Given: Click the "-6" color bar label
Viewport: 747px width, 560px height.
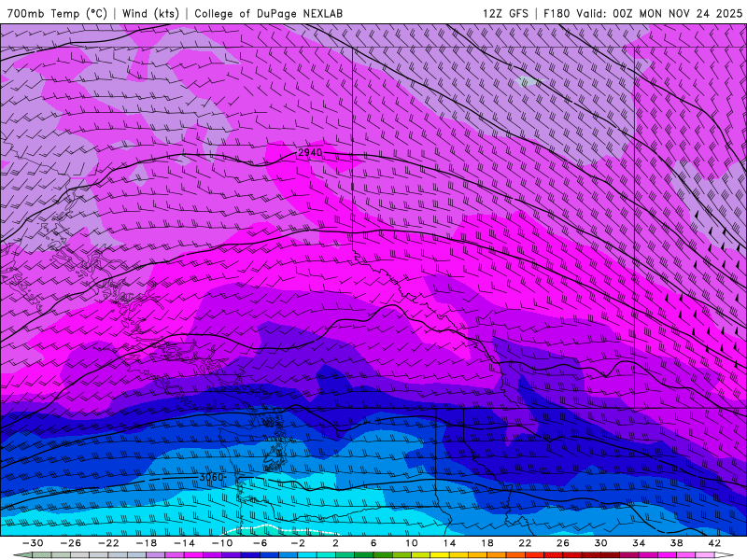Looking at the screenshot, I should [261, 543].
